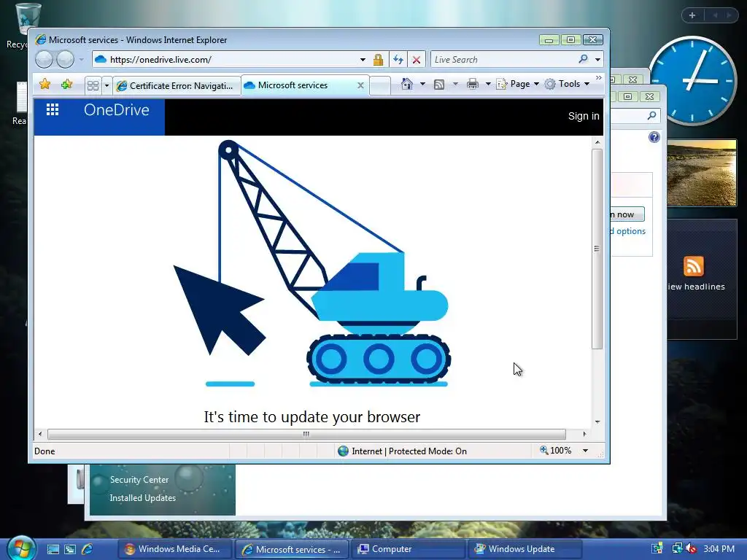Expand the Home button dropdown arrow
The width and height of the screenshot is (747, 560).
[x=422, y=85]
